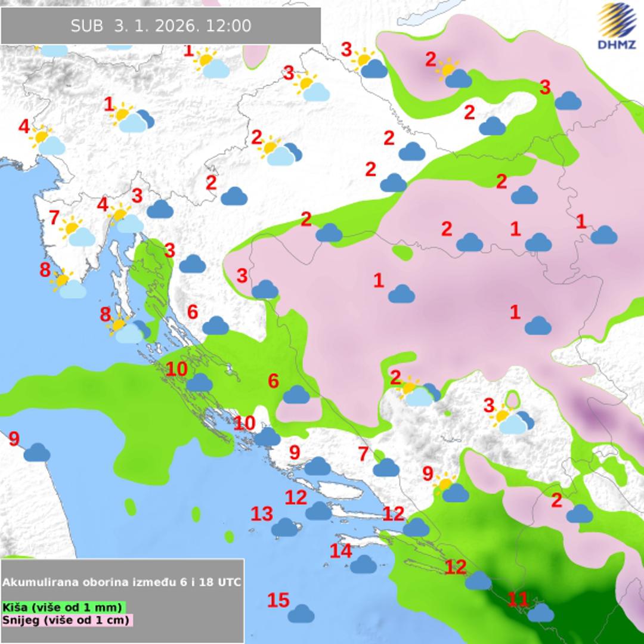Click the cloud icon beside temperature 15
644x644 pixels.
[x=301, y=613]
